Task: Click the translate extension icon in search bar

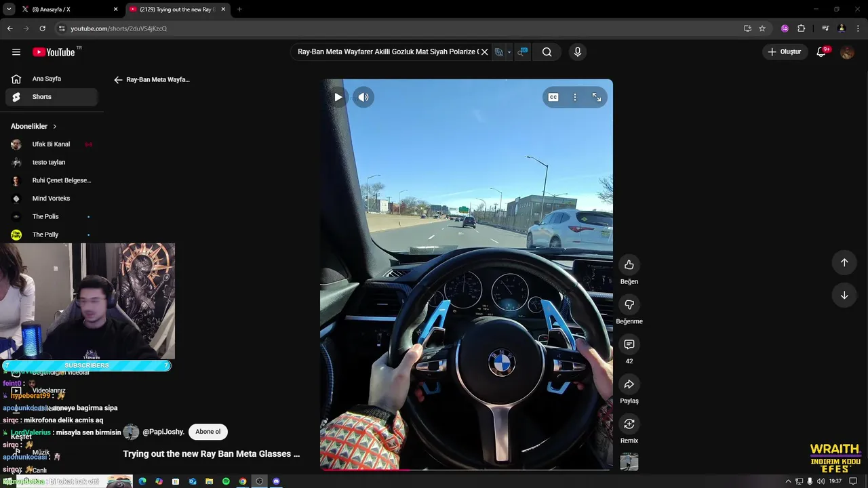Action: click(499, 52)
